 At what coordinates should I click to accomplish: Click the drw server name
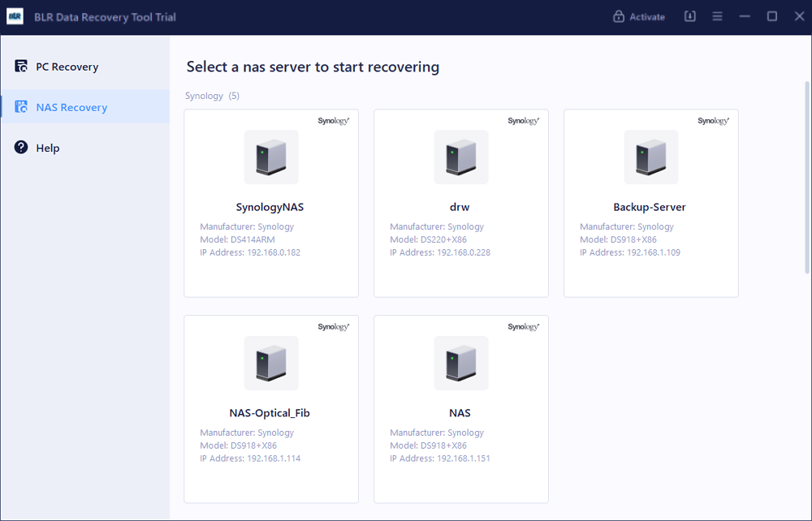(x=460, y=207)
